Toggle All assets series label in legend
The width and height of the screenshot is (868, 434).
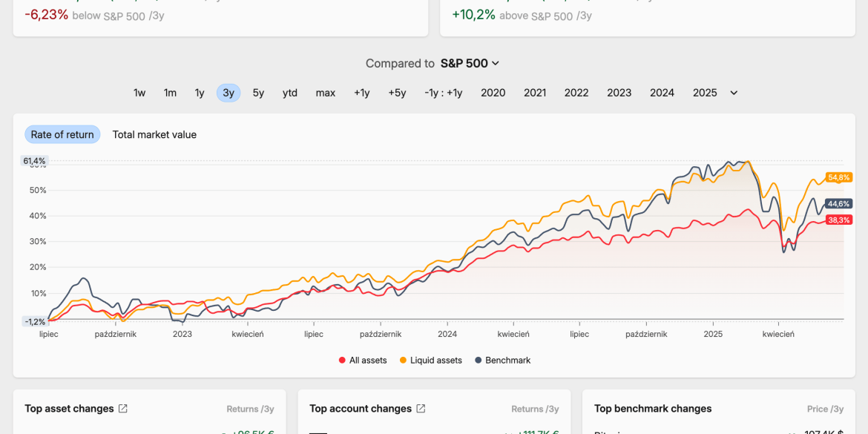(368, 361)
